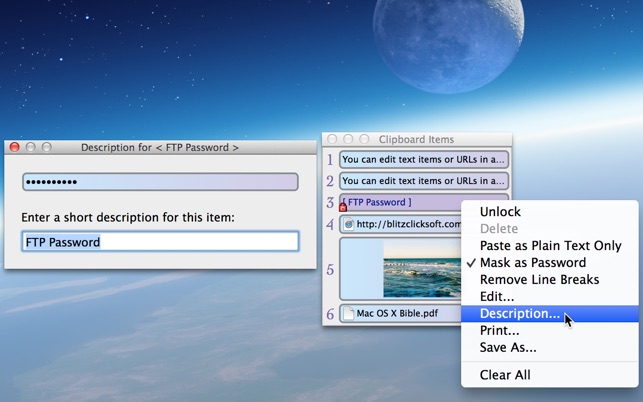The height and width of the screenshot is (402, 643).
Task: Select Paste as Plain Text Only
Action: pos(550,245)
